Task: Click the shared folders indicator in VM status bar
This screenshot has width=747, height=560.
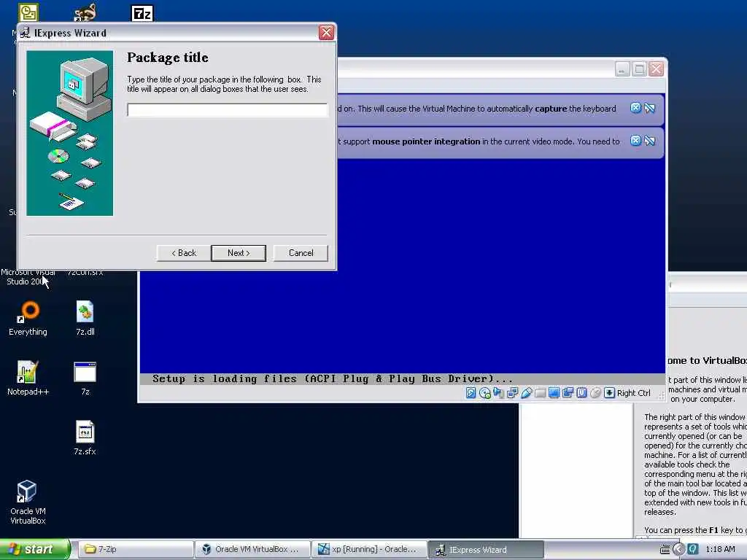Action: (540, 393)
